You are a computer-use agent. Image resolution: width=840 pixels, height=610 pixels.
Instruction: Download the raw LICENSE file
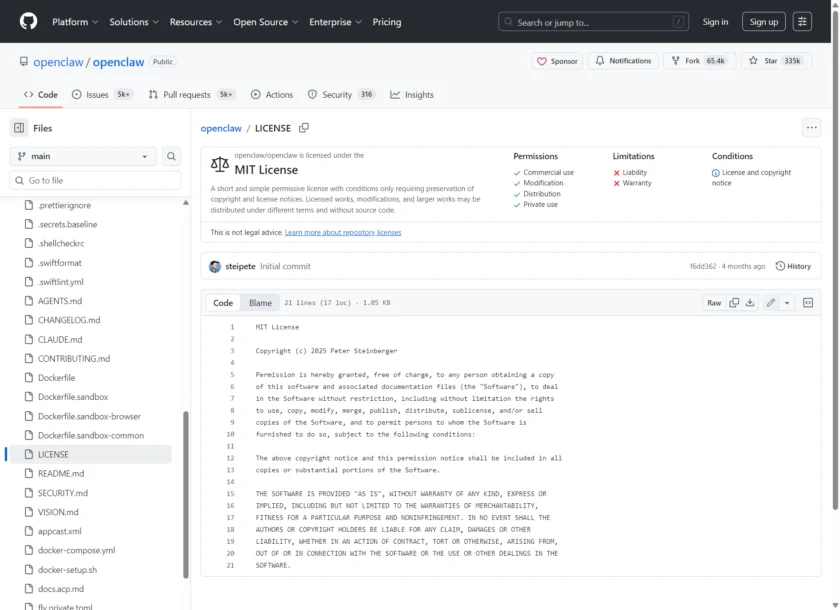750,303
